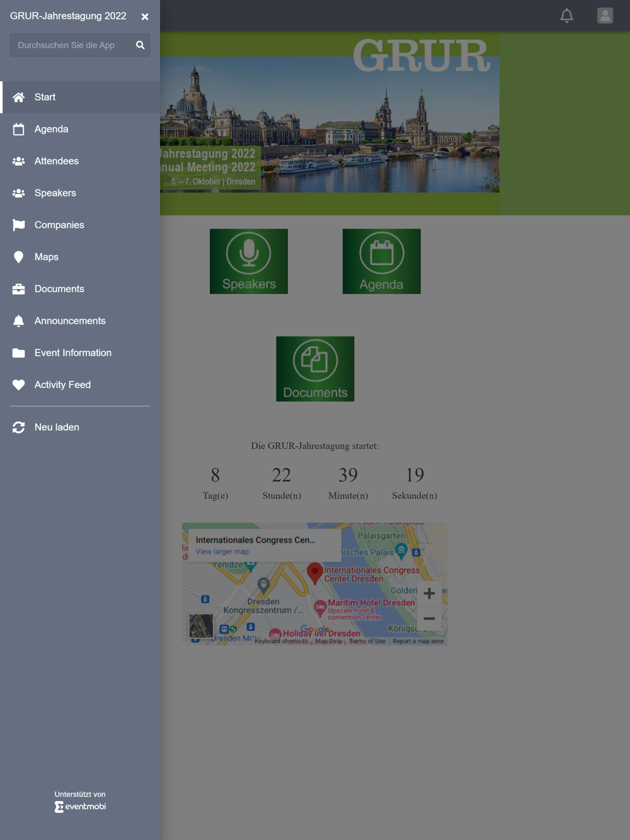Focus the 'Durchsuchen Sie die App' search field
Image resolution: width=630 pixels, height=840 pixels.
(80, 45)
